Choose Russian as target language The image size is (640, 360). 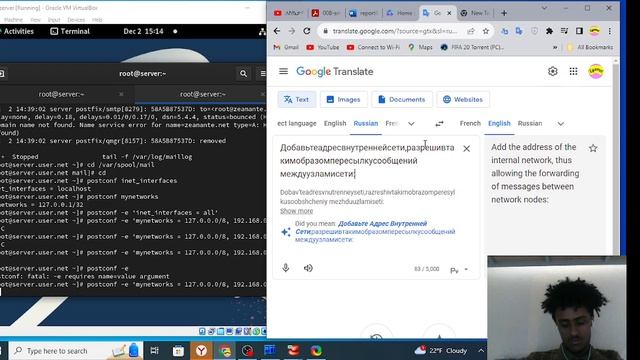530,123
